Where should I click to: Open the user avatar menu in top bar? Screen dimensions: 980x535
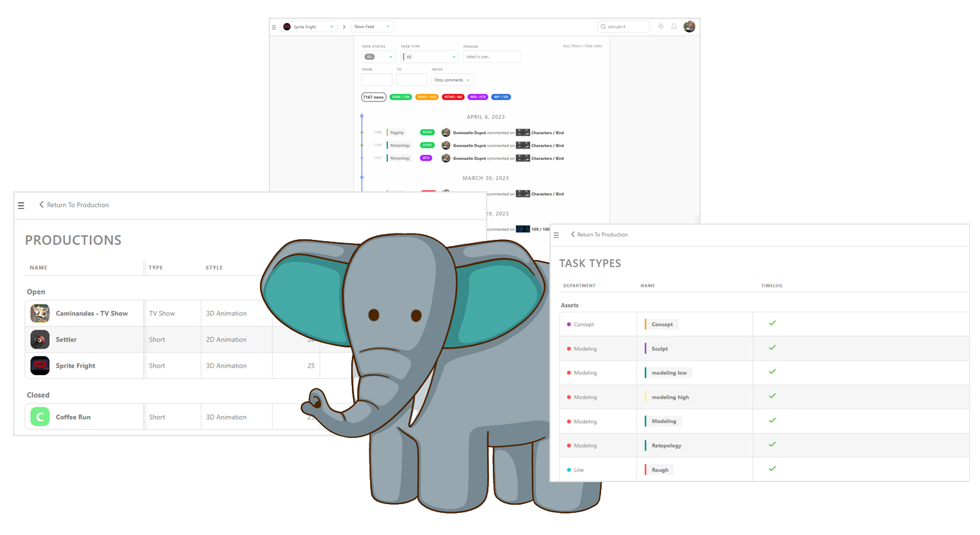click(x=689, y=26)
